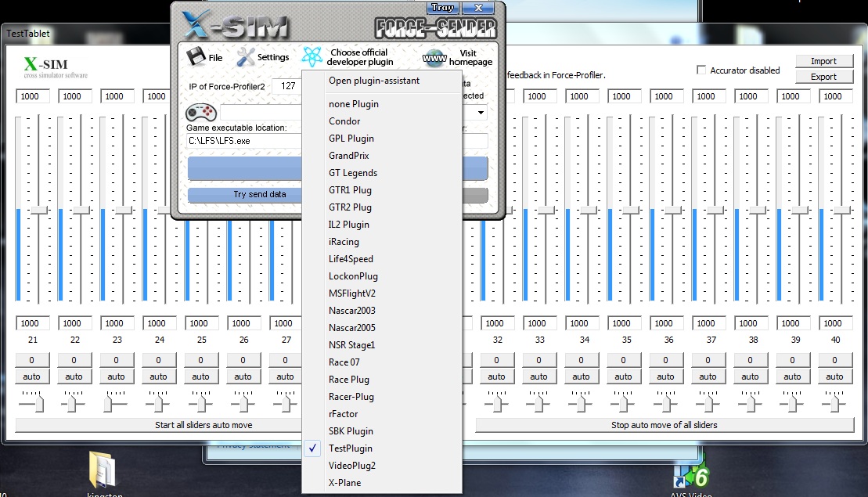Click the www globe homepage icon
The image size is (868, 497).
(x=434, y=58)
